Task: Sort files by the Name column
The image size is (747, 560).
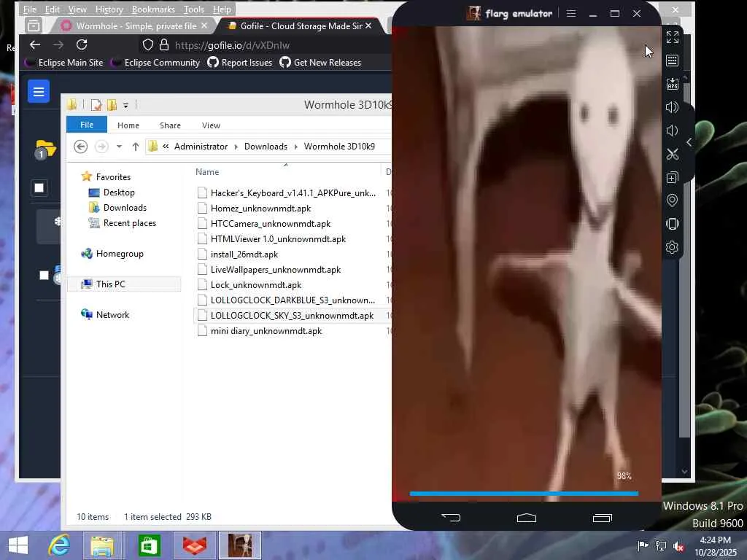Action: pyautogui.click(x=207, y=172)
